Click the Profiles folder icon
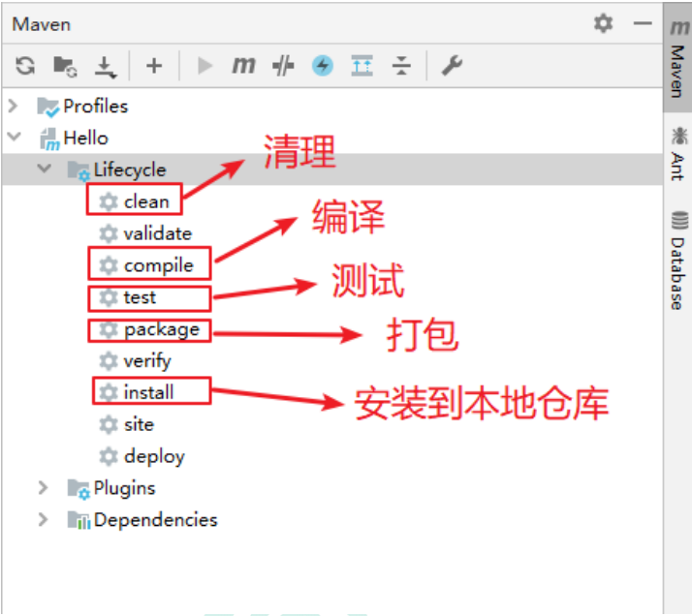This screenshot has height=616, width=692. pos(48,108)
